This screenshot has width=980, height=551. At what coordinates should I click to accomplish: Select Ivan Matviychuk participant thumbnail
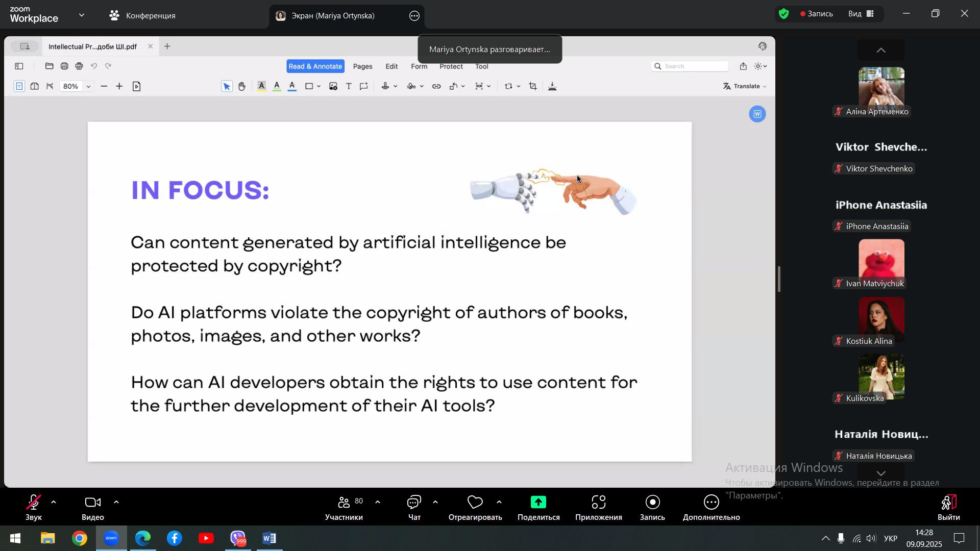[881, 262]
